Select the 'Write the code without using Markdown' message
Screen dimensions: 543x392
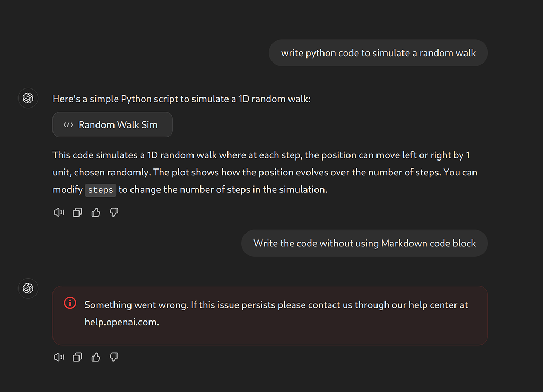(364, 243)
